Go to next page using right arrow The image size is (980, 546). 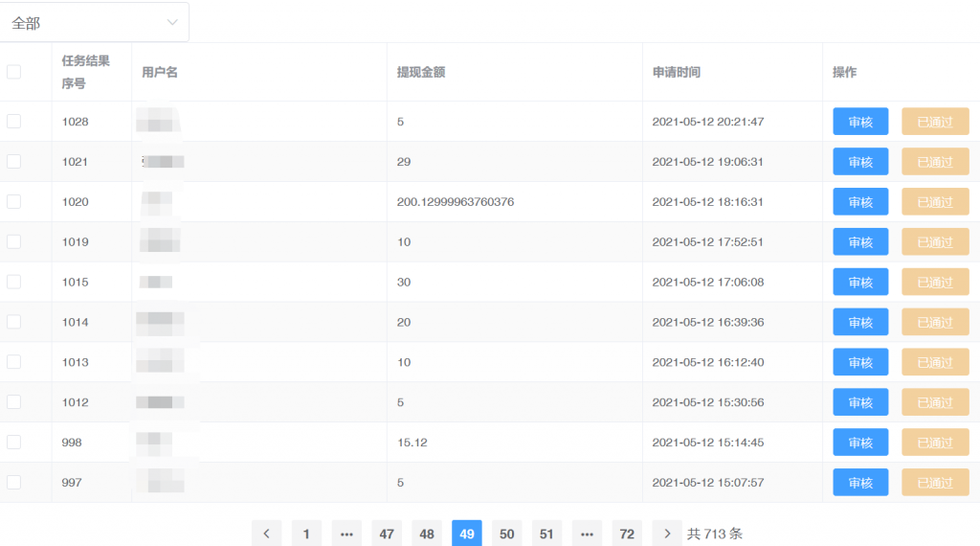[x=667, y=534]
